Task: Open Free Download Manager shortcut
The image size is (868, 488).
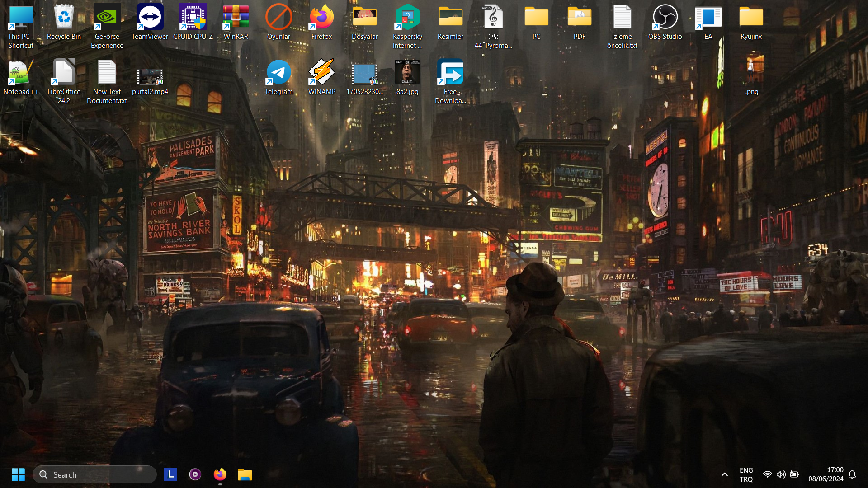Action: coord(450,81)
